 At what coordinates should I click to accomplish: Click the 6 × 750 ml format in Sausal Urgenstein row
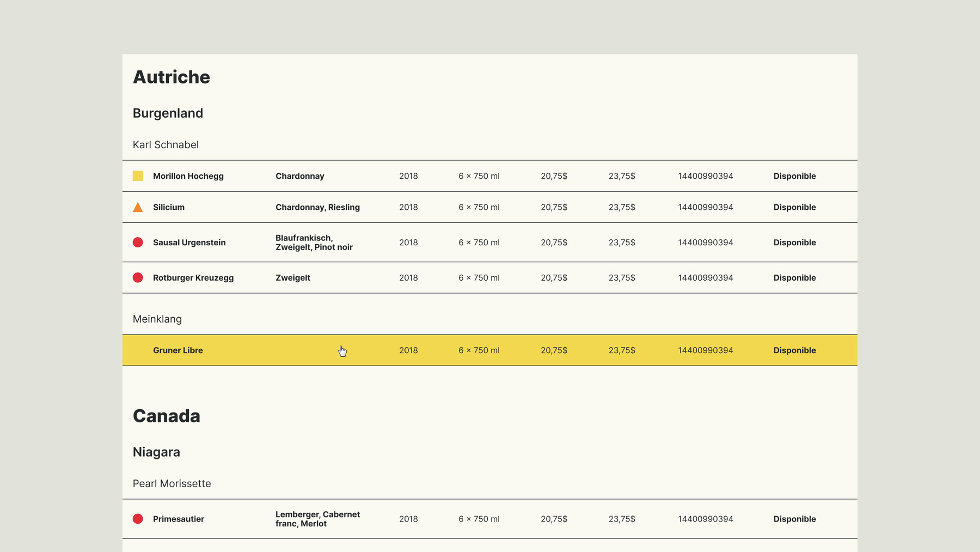pos(479,242)
